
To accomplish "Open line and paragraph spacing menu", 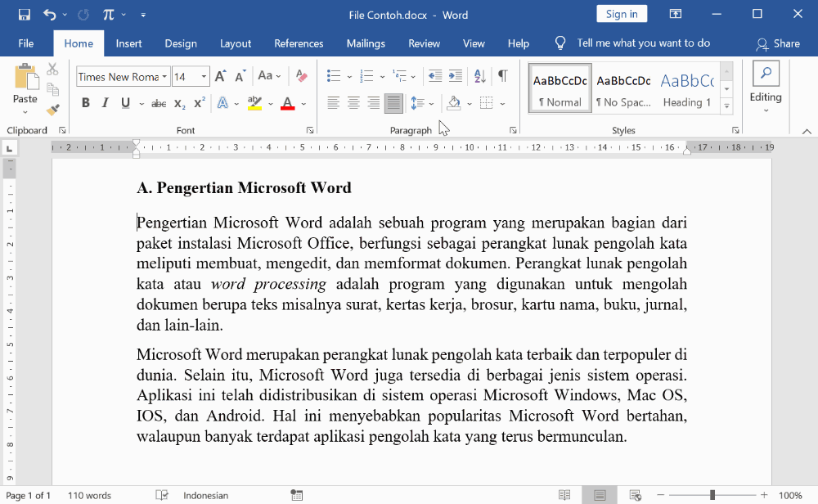I will click(x=421, y=103).
